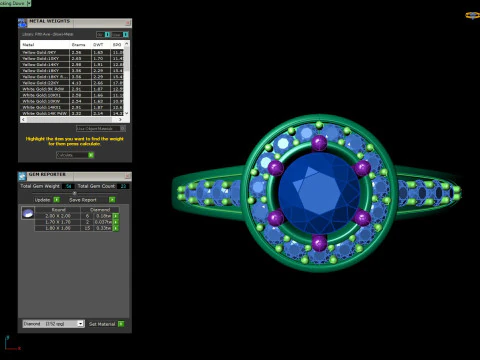
Task: Select the Yellow Gold 14KY row
Action: (72, 64)
